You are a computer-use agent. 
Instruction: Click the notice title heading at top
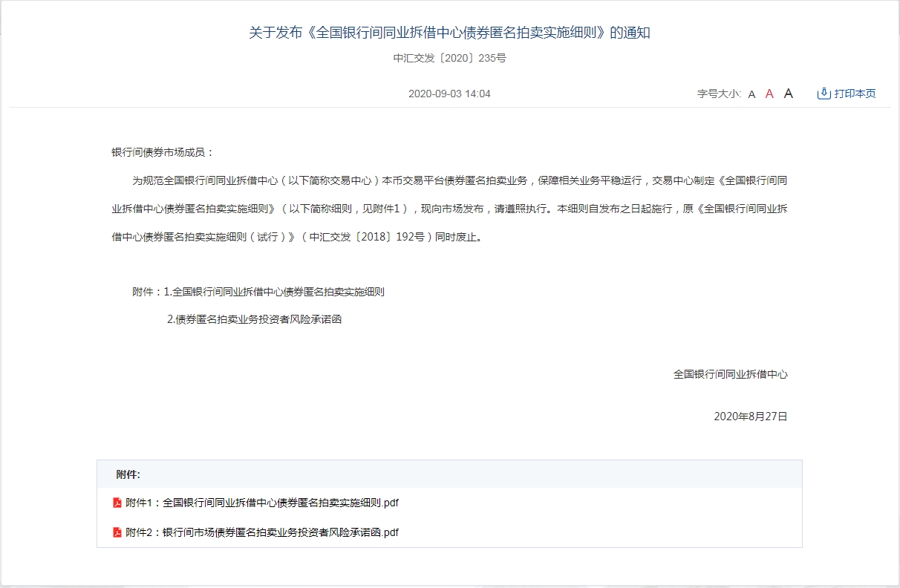449,33
